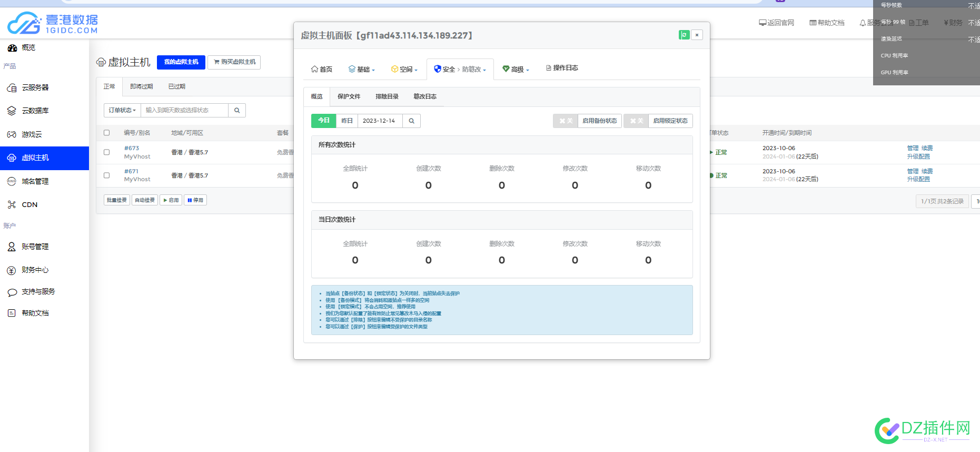Expand the 安全 防篡改 dropdown tab
Image resolution: width=980 pixels, height=452 pixels.
click(460, 69)
